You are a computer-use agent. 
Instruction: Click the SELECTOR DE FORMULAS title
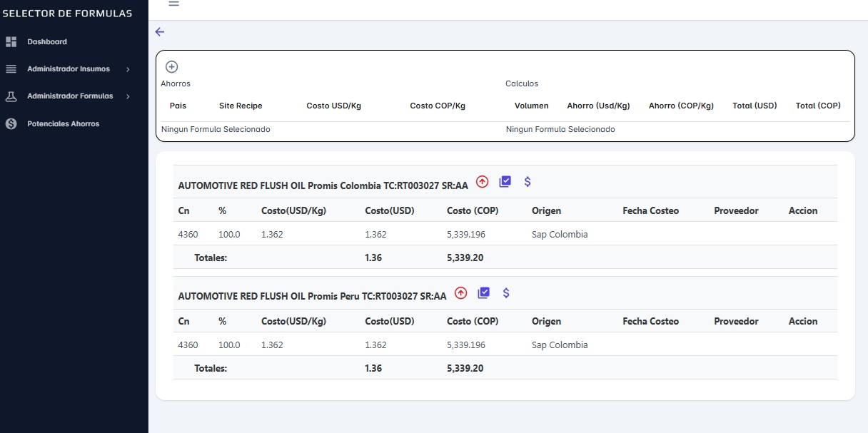[x=67, y=14]
